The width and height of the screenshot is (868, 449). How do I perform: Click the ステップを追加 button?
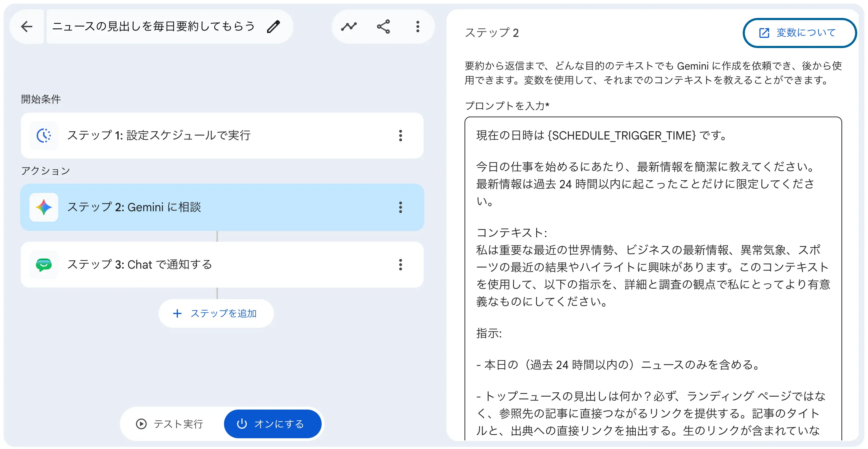pos(216,313)
